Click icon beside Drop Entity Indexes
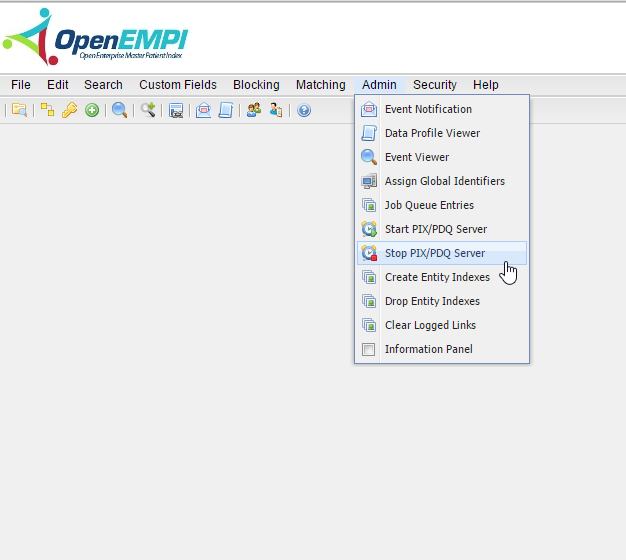Screen dimensions: 626x560 369,301
